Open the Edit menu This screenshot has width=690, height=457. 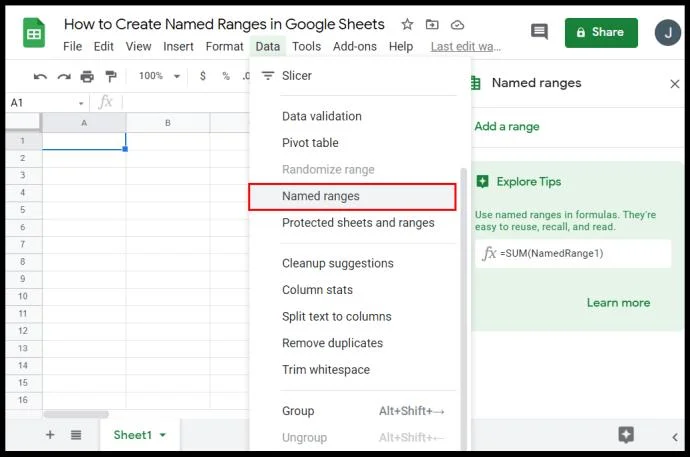coord(103,46)
